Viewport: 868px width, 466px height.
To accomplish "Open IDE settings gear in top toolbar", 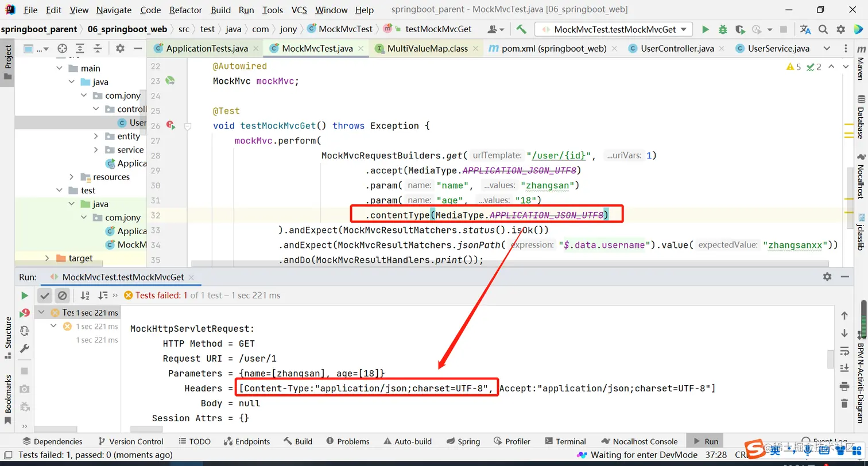I will 841,29.
